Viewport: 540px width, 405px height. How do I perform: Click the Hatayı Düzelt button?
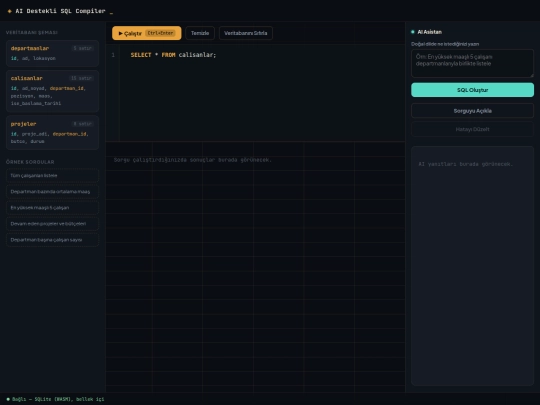(x=472, y=129)
